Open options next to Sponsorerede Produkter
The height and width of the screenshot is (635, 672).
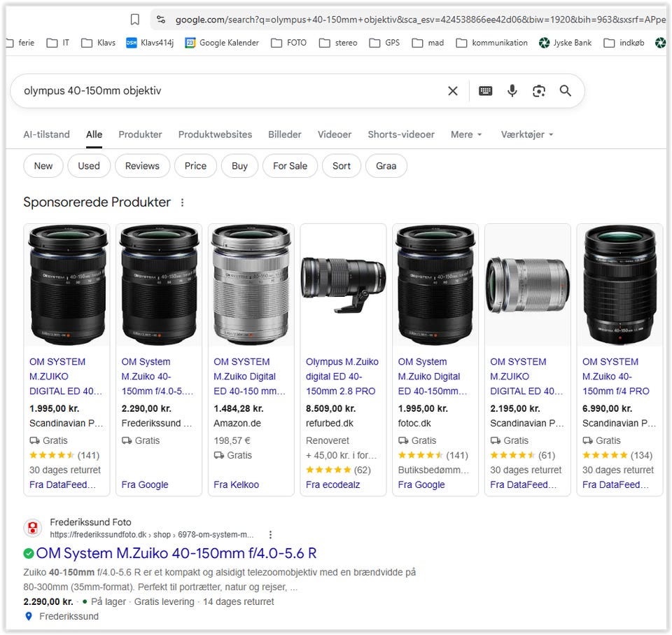tap(183, 202)
